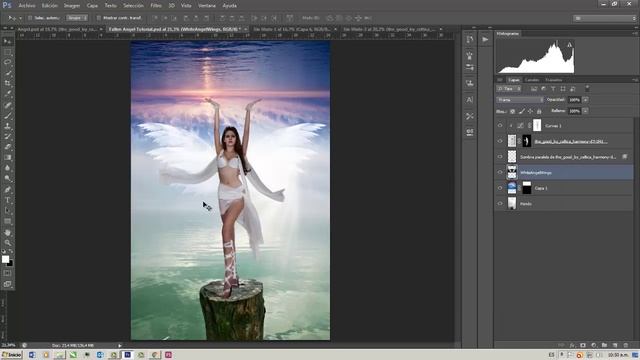Toggle Mostrar contr. transf. checkbox

(98, 18)
